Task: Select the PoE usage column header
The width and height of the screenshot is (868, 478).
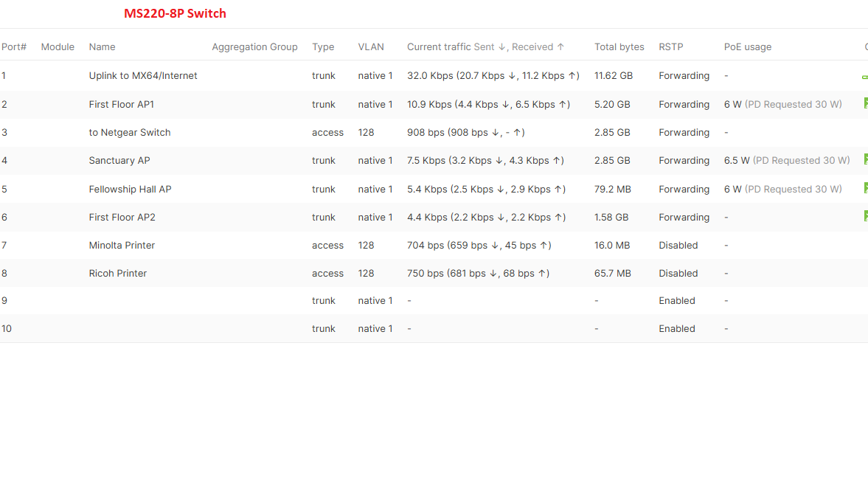Action: tap(747, 46)
